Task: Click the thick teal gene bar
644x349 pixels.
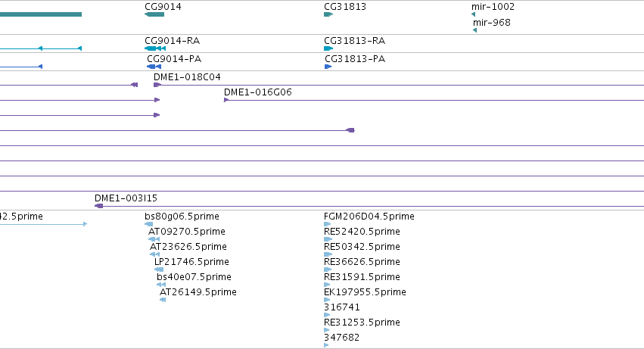Action: click(41, 14)
